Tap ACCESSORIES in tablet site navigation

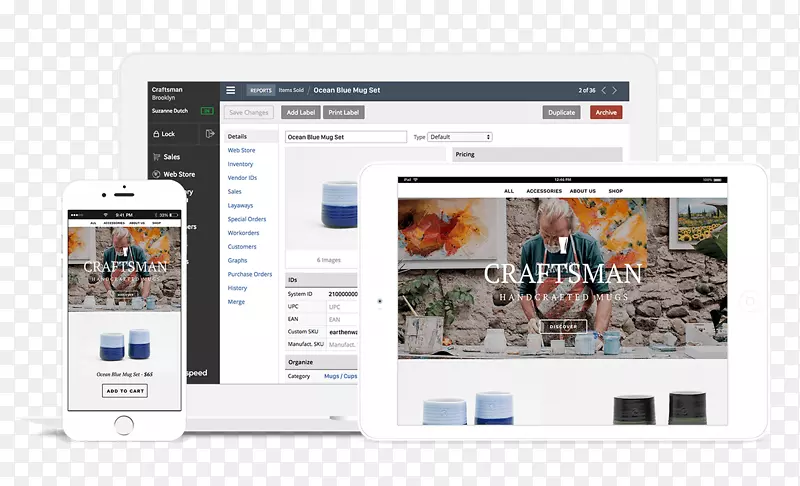(x=544, y=191)
